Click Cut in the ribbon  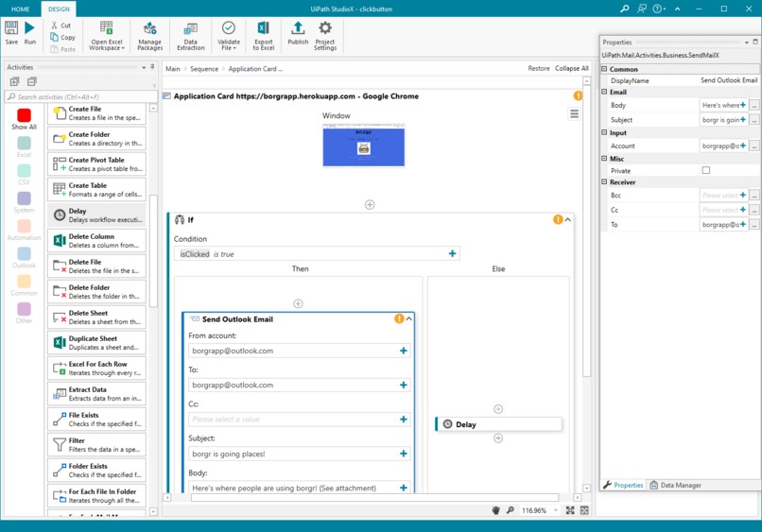61,26
